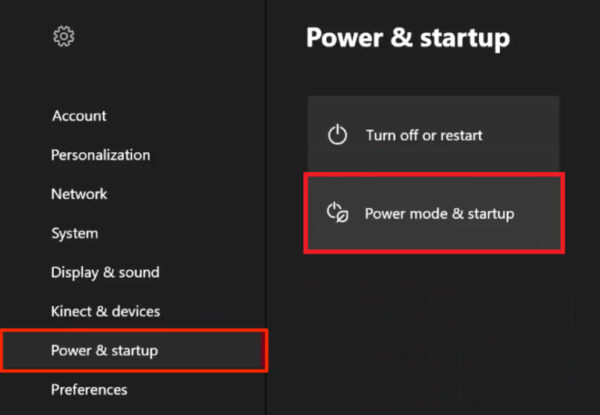Click the Settings gear icon

tap(64, 37)
